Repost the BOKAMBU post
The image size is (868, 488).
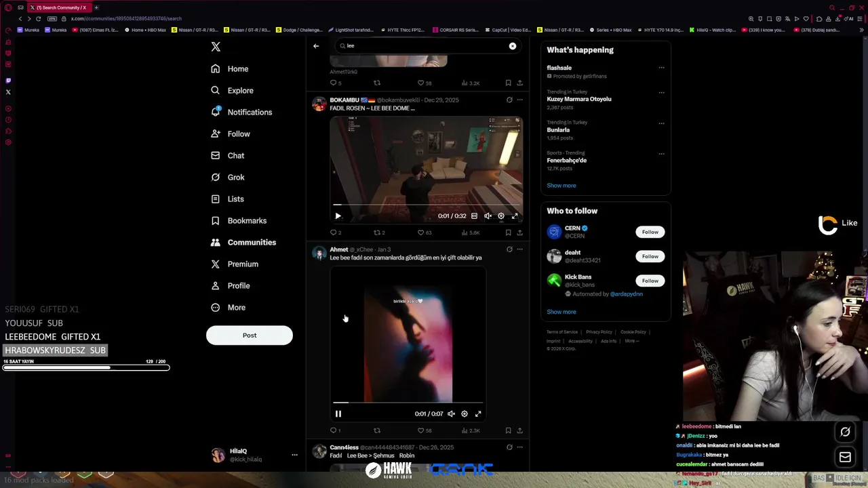378,232
